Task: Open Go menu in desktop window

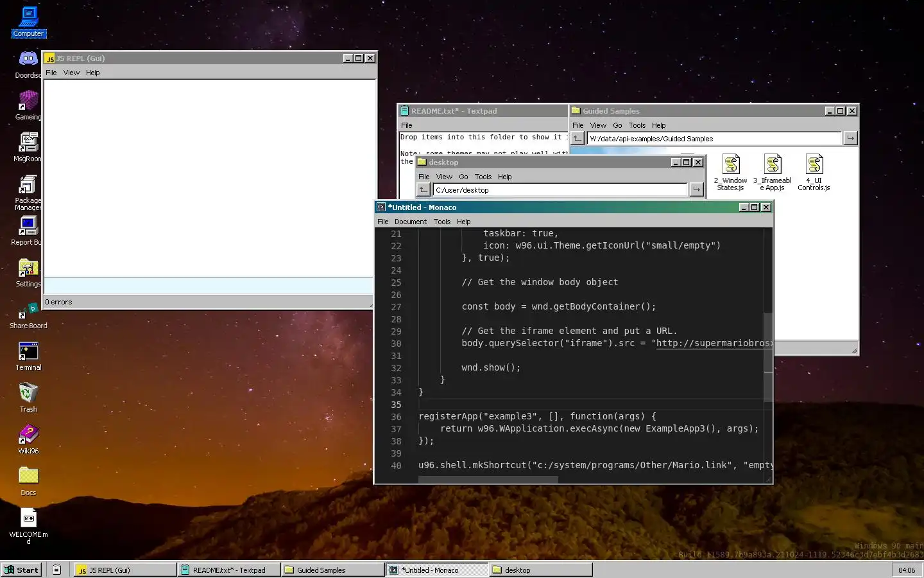Action: [x=463, y=177]
